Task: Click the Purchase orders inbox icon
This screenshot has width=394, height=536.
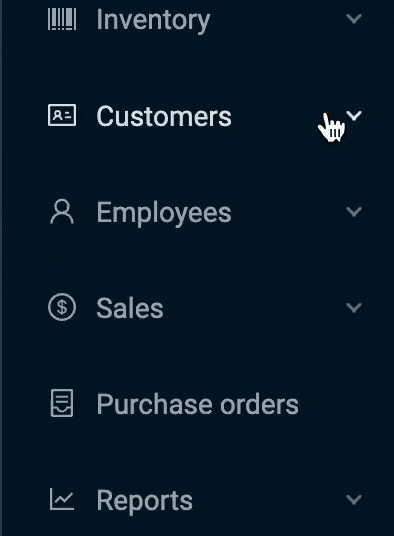Action: 62,403
